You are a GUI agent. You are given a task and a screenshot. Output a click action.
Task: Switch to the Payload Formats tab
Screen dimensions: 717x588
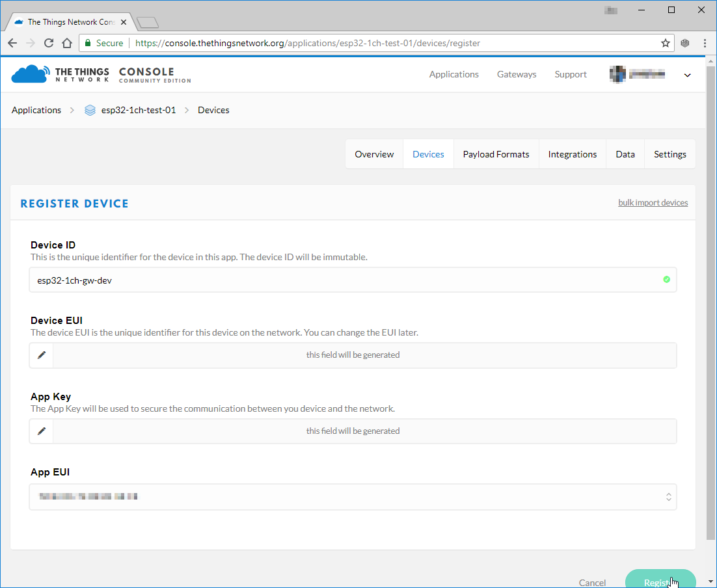point(496,154)
